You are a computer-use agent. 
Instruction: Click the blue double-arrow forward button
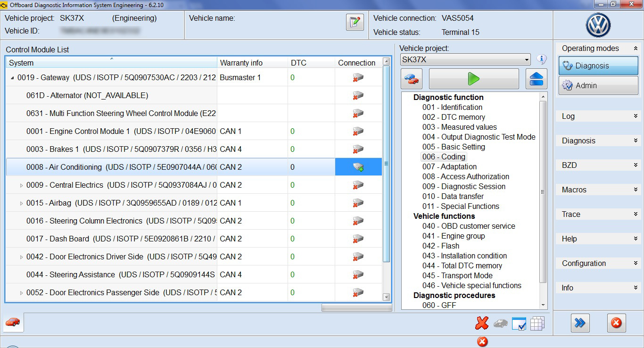tap(580, 323)
